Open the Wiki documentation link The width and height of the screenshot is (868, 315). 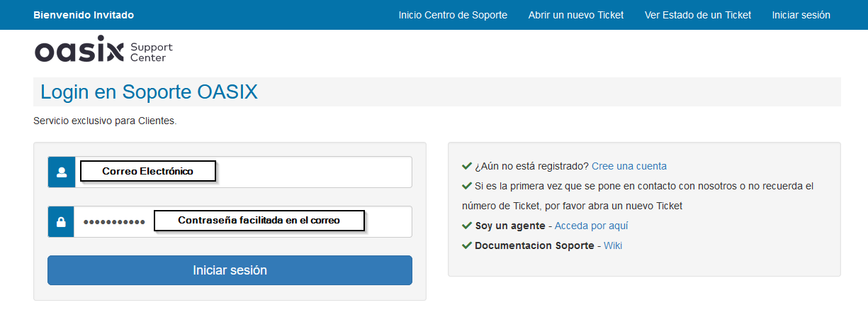(x=613, y=245)
